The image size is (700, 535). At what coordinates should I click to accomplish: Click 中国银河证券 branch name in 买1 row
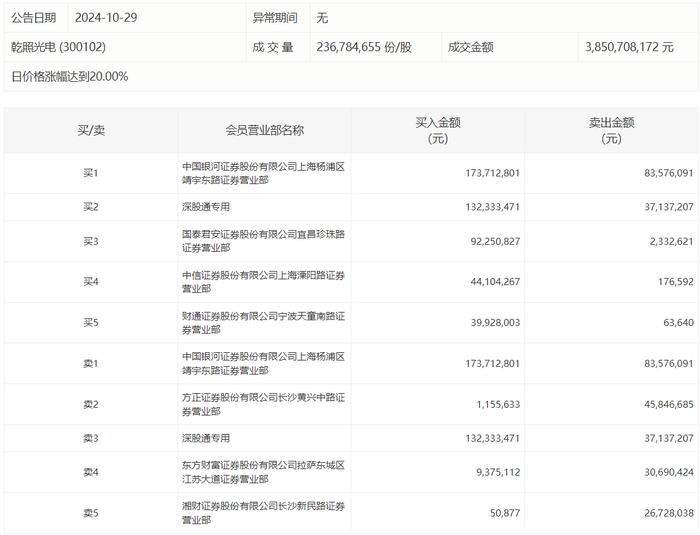[263, 173]
